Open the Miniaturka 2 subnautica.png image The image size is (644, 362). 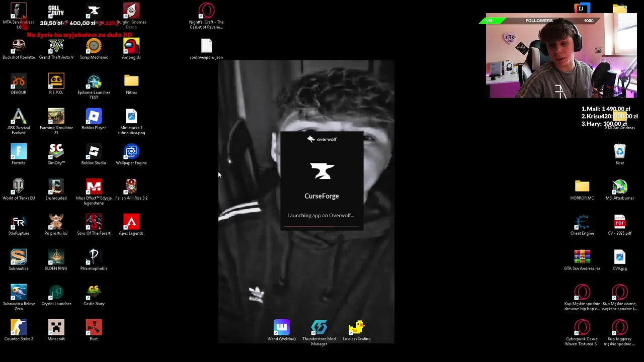pos(131,122)
